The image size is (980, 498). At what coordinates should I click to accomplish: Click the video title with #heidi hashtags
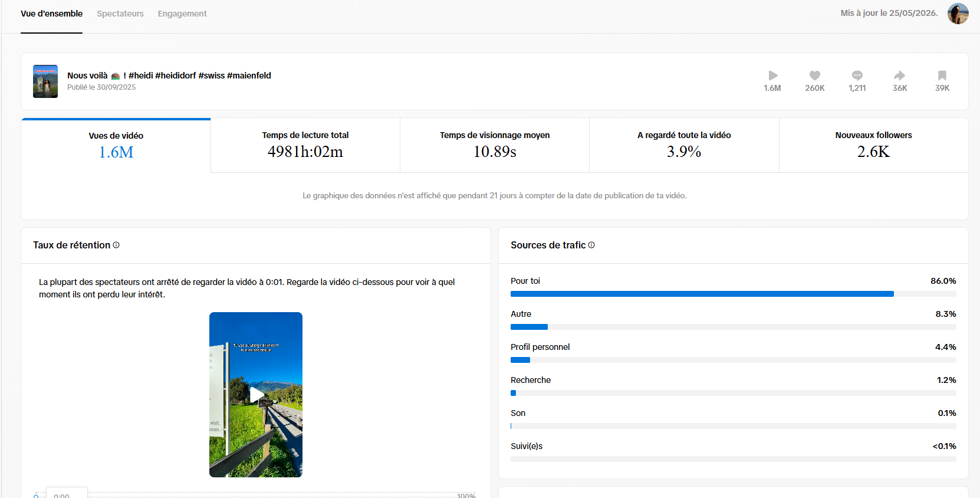(x=169, y=76)
